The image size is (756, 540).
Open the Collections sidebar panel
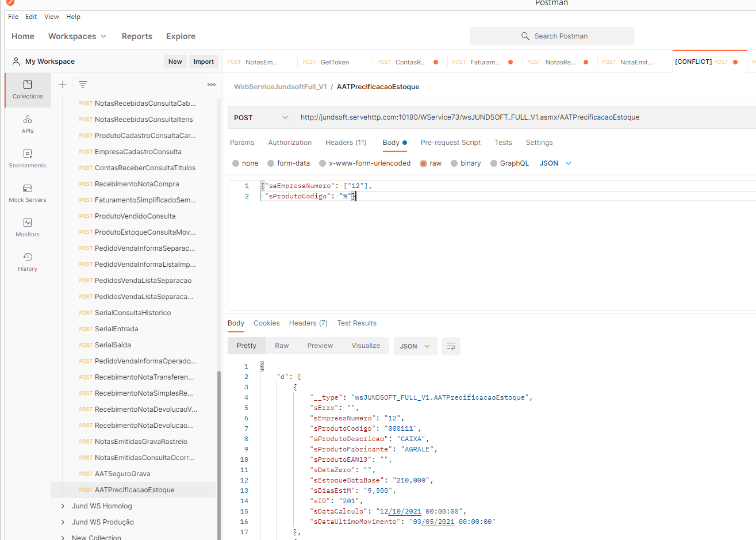[28, 90]
